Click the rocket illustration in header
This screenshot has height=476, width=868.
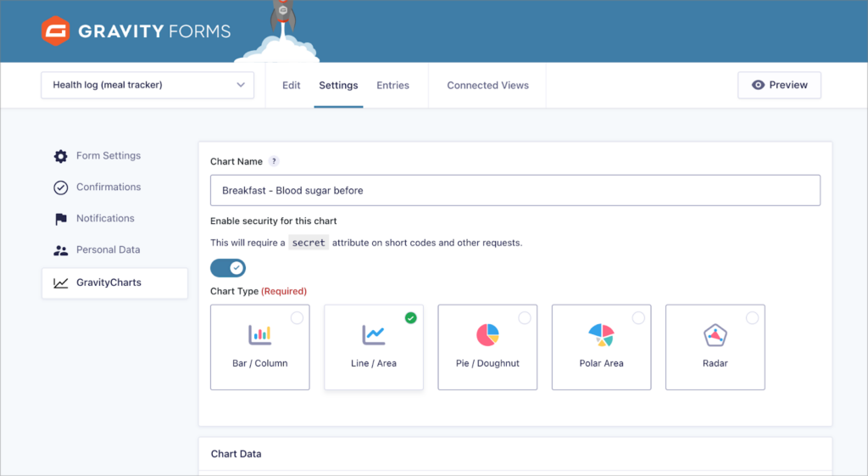click(x=283, y=17)
